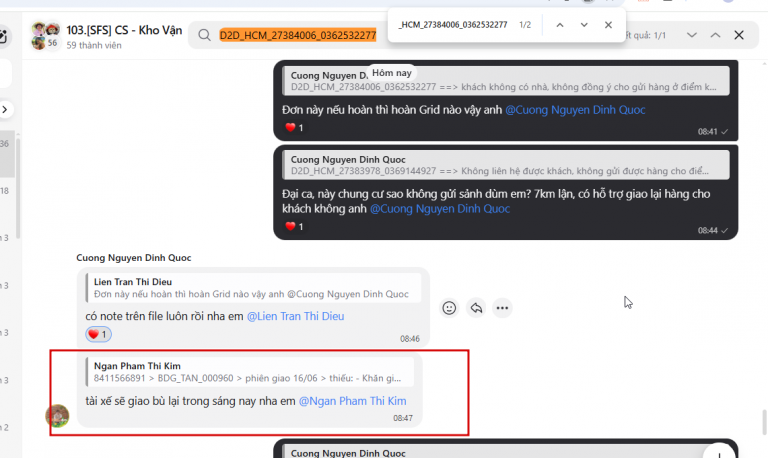This screenshot has width=768, height=458.
Task: Open quoted Ngan Pham Thi Kim message 8411566891
Action: coord(250,372)
